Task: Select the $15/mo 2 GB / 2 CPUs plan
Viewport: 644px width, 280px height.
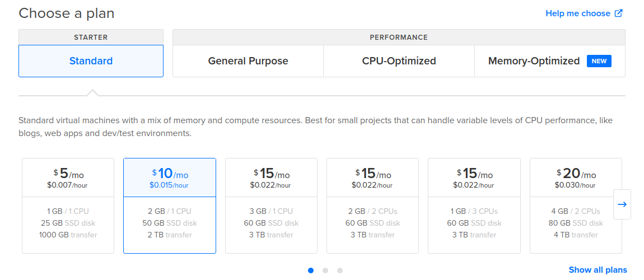Action: [x=372, y=206]
